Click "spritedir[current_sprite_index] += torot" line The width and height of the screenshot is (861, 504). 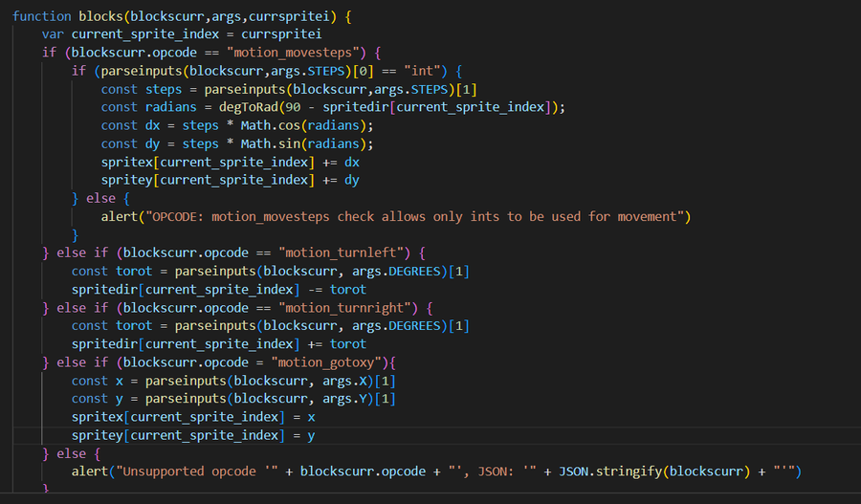[x=218, y=343]
